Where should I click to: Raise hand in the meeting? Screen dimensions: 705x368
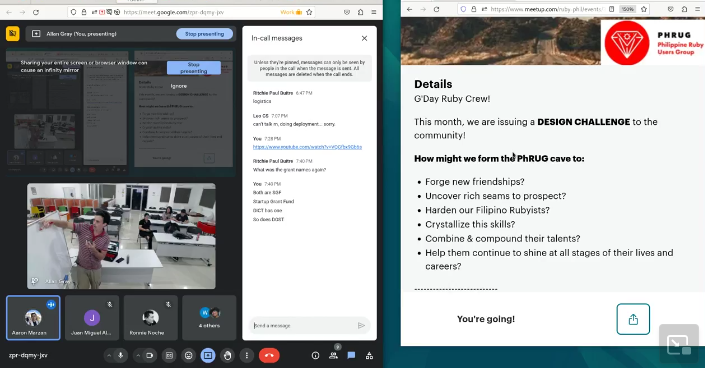228,355
